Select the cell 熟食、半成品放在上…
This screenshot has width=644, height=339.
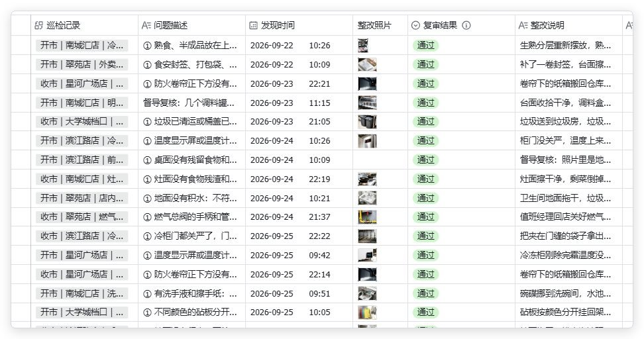[191, 46]
